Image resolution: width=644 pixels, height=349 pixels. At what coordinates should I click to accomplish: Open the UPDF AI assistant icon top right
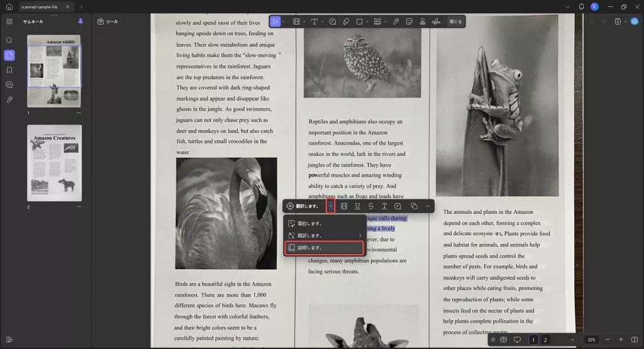(635, 21)
